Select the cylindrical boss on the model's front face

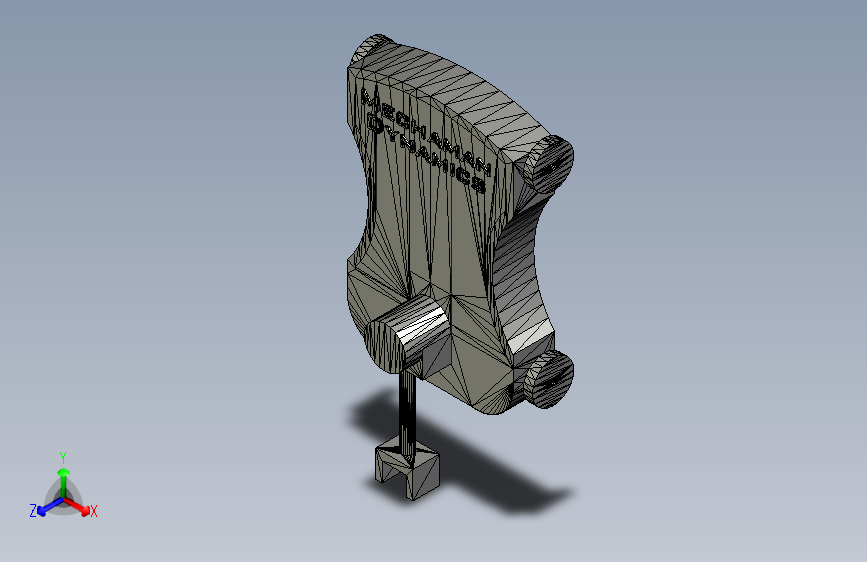[408, 335]
